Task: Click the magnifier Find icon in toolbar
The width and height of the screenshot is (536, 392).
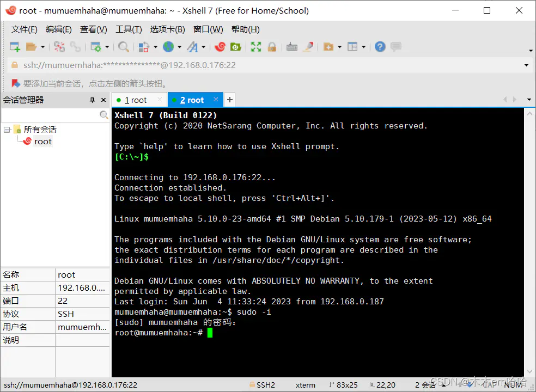Action: click(124, 46)
